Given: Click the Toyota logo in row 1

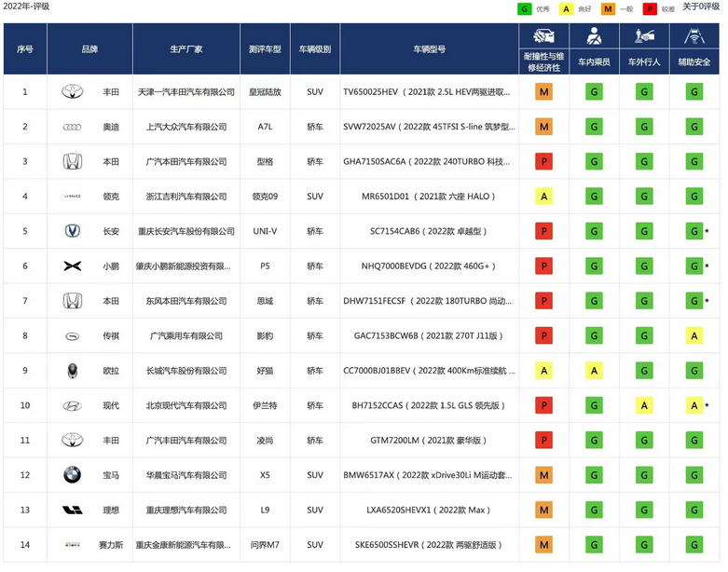Looking at the screenshot, I should (x=73, y=91).
